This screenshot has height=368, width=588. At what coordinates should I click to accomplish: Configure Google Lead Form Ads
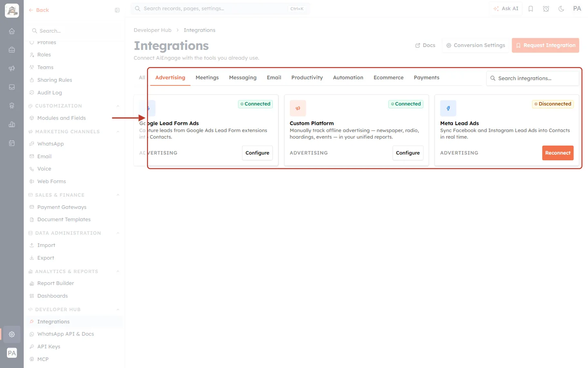point(257,153)
